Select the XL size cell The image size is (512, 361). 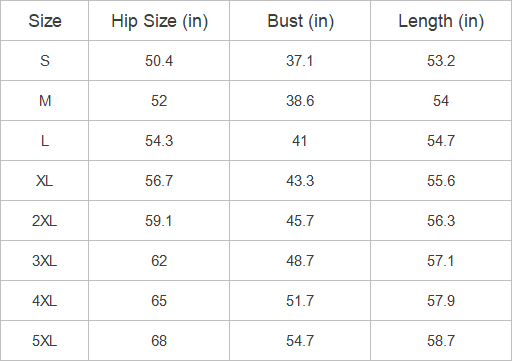click(x=45, y=181)
